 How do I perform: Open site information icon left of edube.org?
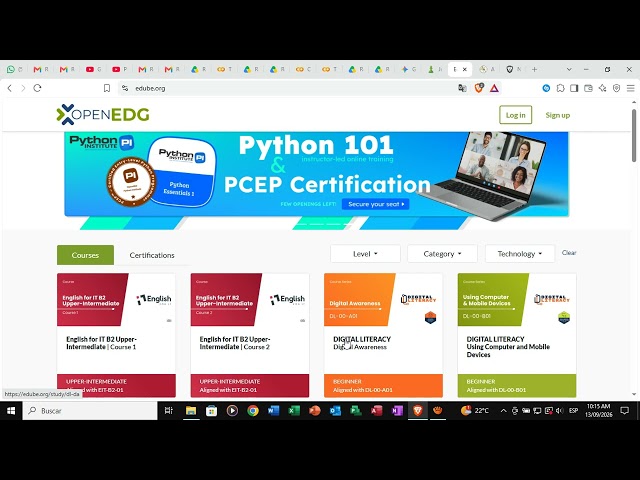click(x=125, y=88)
